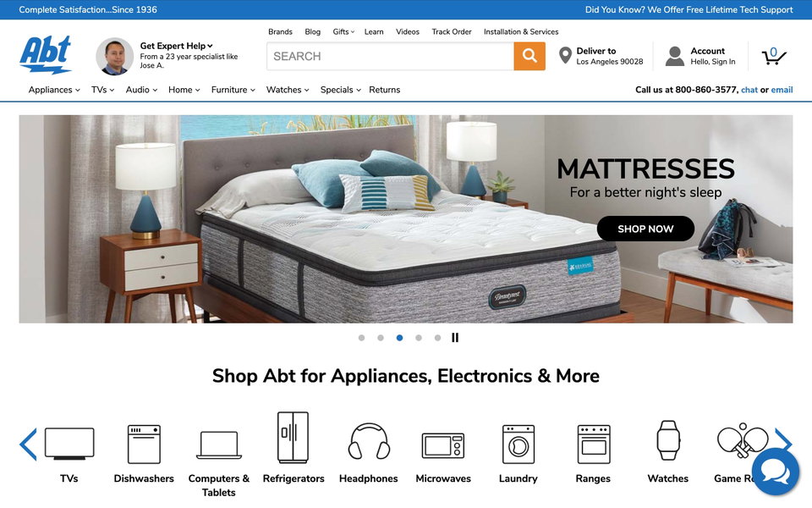Expand the Specials menu
The height and width of the screenshot is (508, 812).
point(340,90)
